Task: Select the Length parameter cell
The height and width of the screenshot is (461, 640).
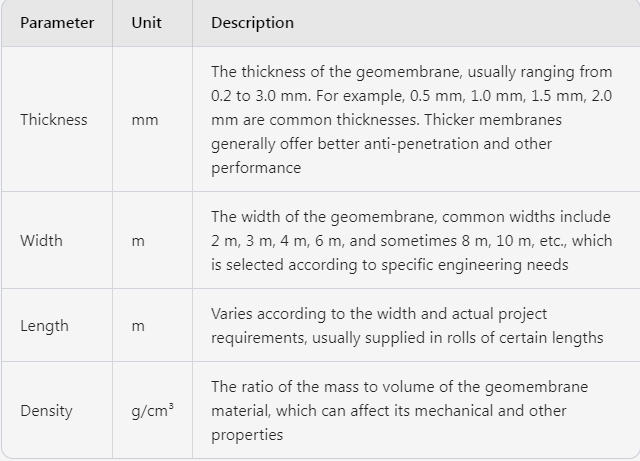Action: pyautogui.click(x=44, y=325)
